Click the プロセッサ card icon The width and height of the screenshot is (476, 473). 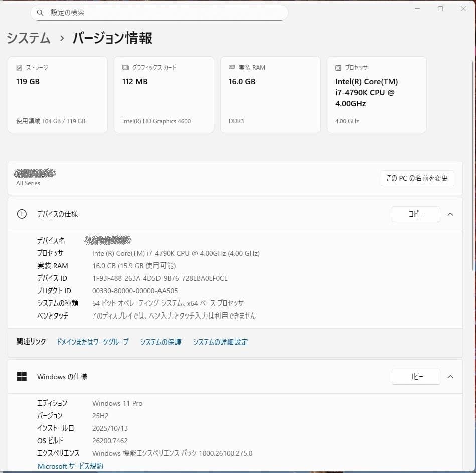(x=338, y=67)
